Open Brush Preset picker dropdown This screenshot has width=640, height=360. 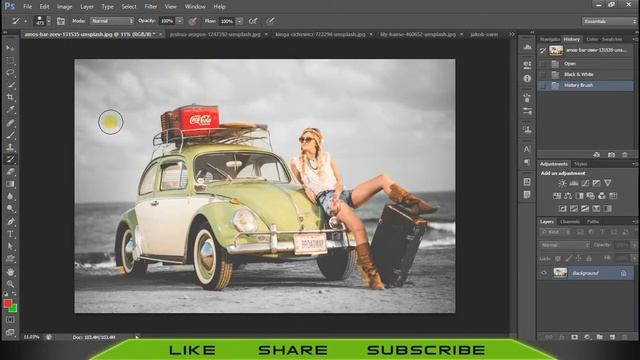[x=49, y=21]
